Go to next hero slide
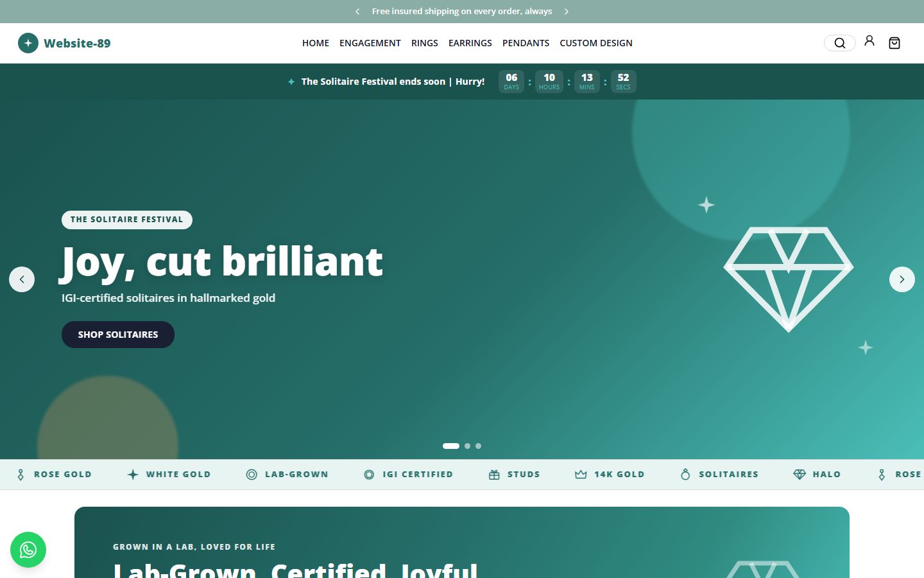924x578 pixels. tap(902, 279)
